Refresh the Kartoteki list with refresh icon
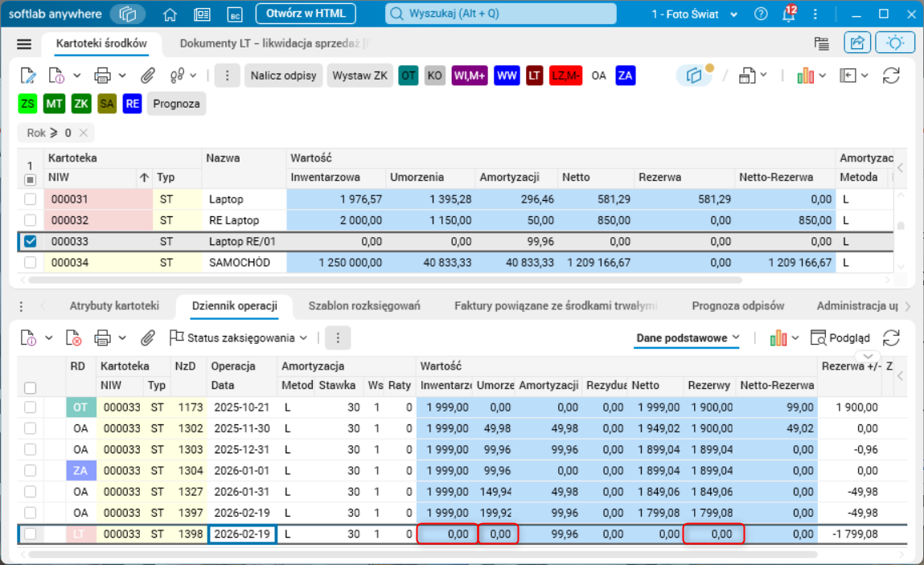Viewport: 924px width, 565px height. 891,76
